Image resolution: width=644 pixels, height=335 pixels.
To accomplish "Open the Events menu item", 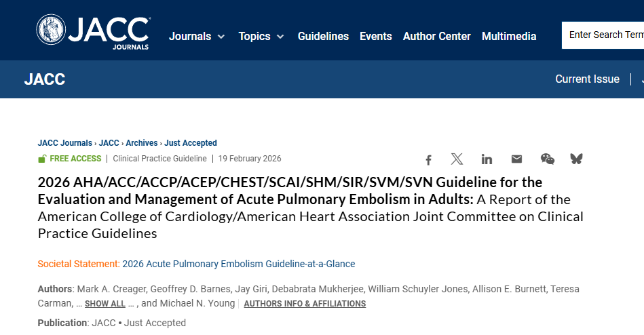I will [x=376, y=37].
